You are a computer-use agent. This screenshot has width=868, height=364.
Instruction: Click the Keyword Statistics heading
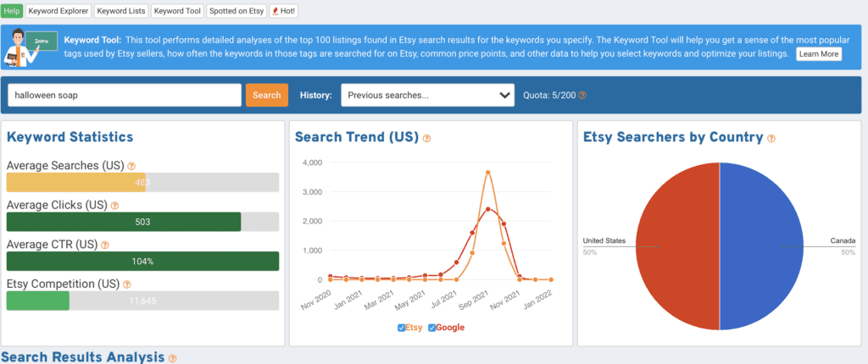pos(70,136)
